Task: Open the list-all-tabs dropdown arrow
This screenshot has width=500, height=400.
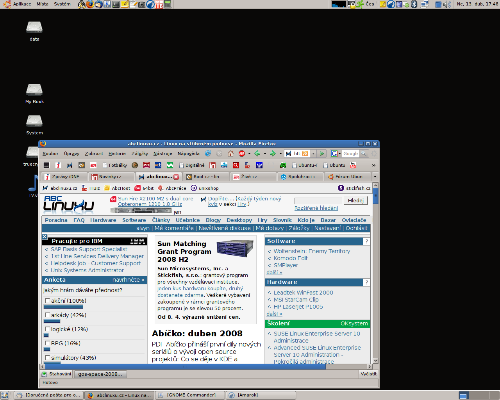Action: click(375, 176)
